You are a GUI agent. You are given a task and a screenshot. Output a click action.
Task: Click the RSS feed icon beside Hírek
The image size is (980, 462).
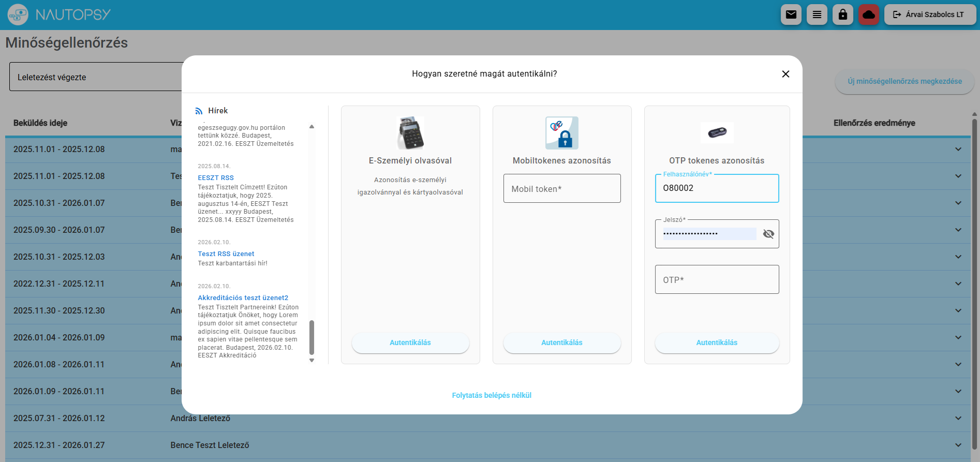click(x=199, y=111)
